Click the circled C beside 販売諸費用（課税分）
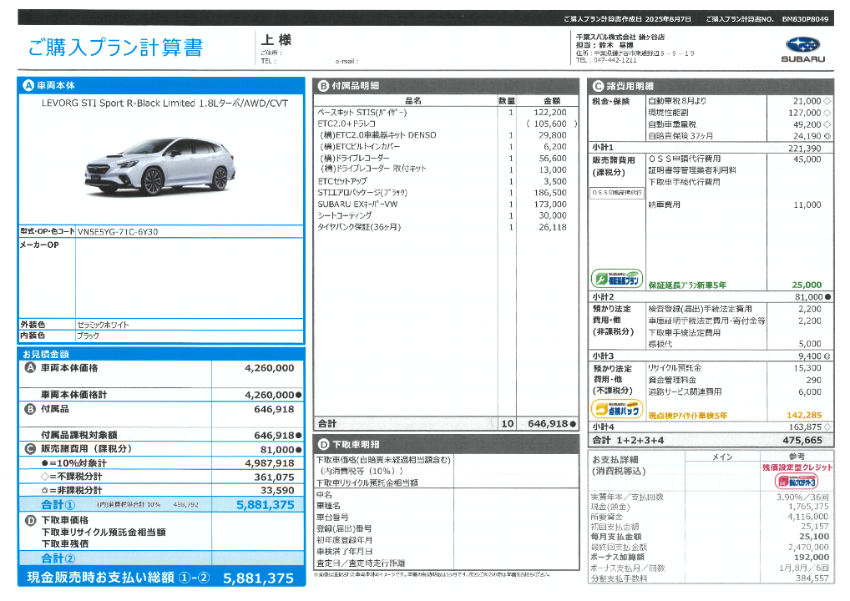 30,449
